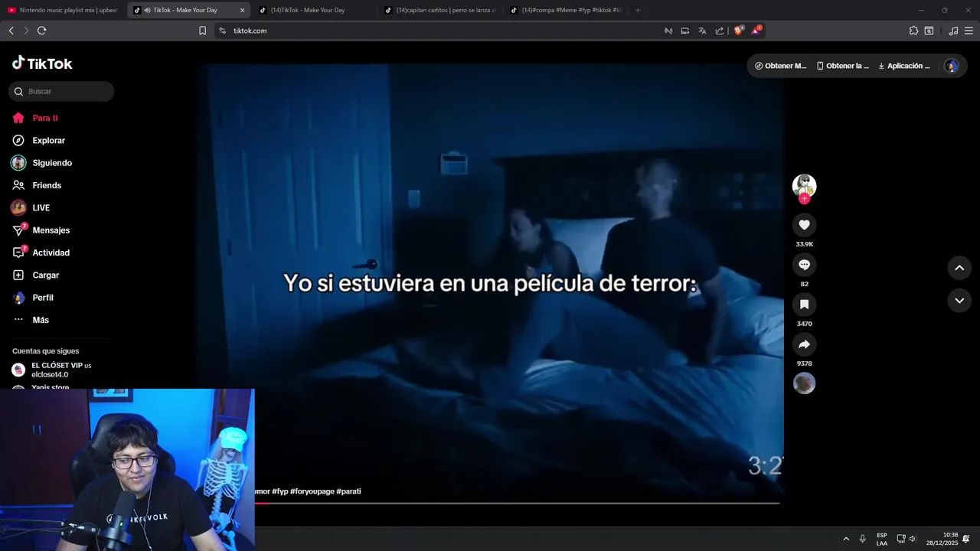This screenshot has height=551, width=980.
Task: Open Brave Shields lion icon
Action: point(739,31)
